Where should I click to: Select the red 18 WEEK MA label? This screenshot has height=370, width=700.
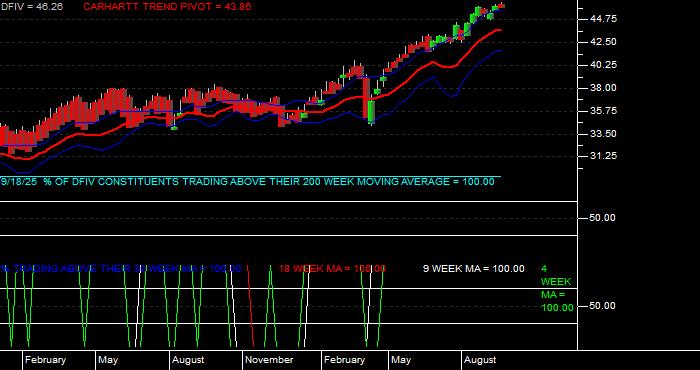coord(332,269)
